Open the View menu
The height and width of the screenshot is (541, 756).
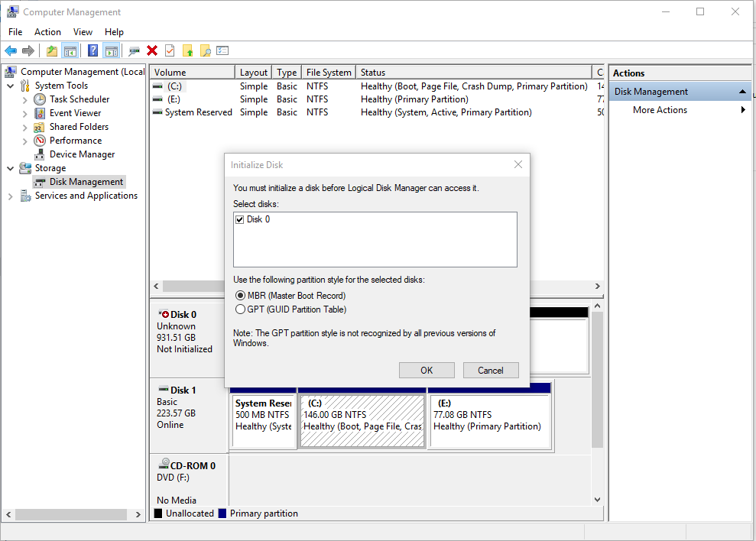pyautogui.click(x=83, y=32)
